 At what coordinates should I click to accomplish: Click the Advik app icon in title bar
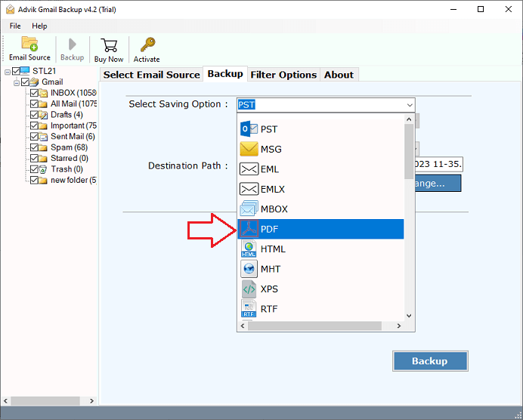[x=11, y=9]
